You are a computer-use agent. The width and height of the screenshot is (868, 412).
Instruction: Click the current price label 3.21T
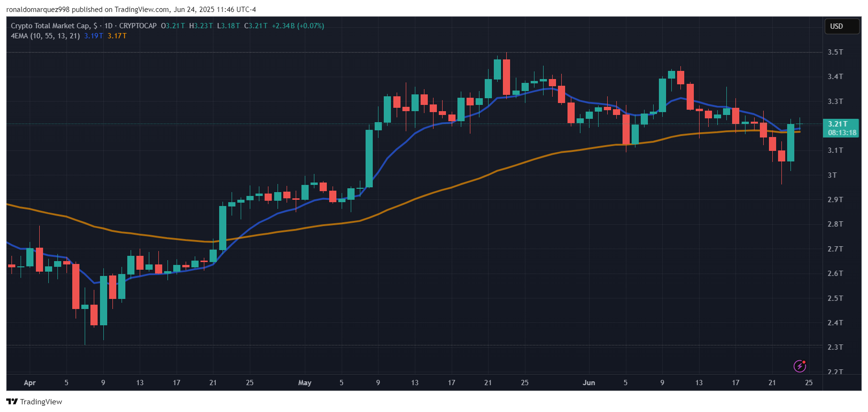pyautogui.click(x=838, y=124)
